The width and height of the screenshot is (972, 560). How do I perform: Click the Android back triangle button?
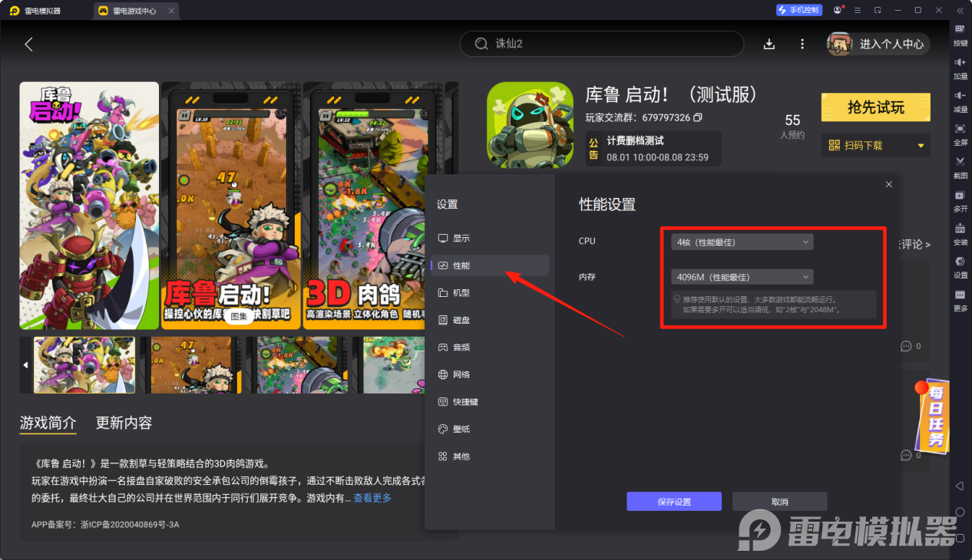click(960, 486)
